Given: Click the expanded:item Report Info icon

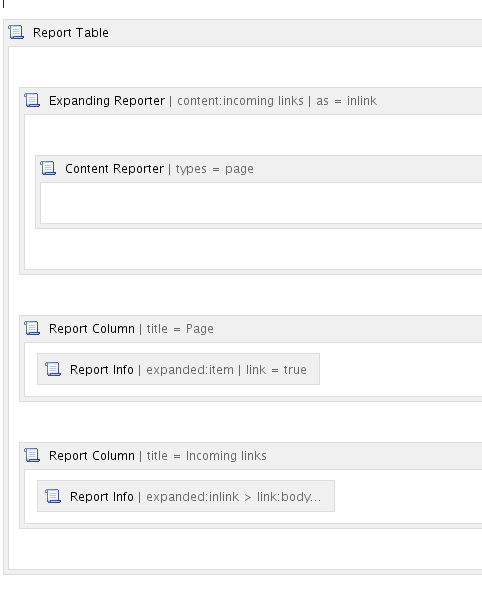Looking at the screenshot, I should pyautogui.click(x=53, y=369).
